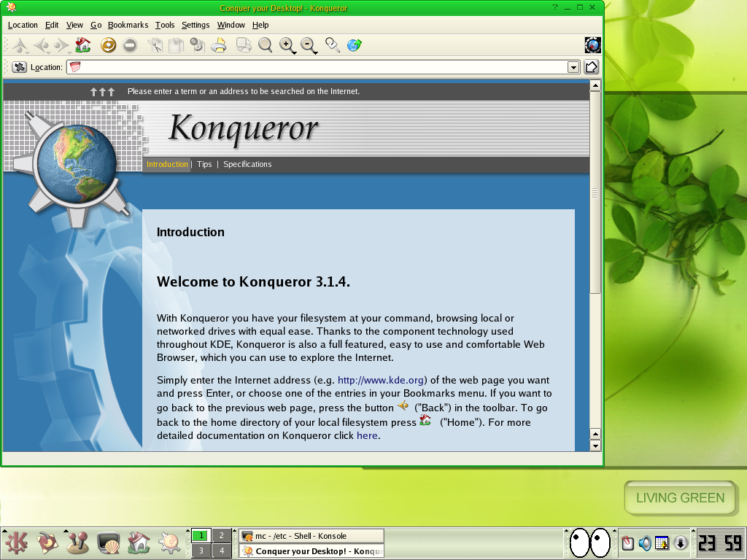Open the Home URL in the Konqueror toolbar
747x560 pixels.
pyautogui.click(x=83, y=45)
